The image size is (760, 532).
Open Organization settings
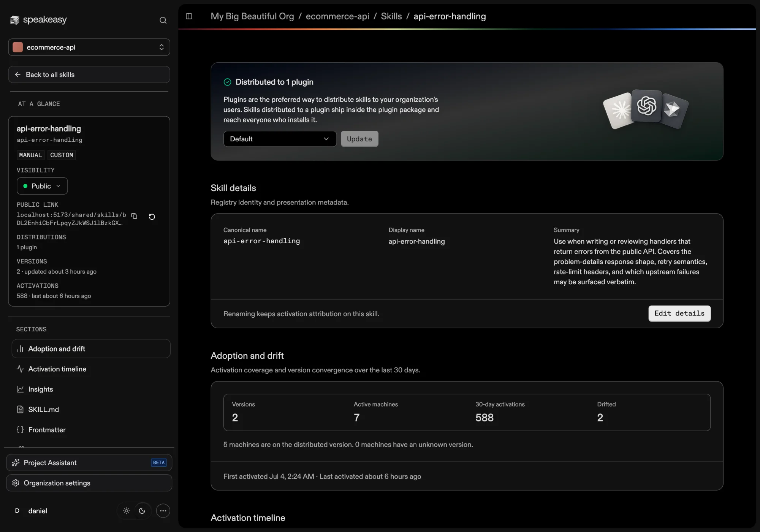tap(89, 483)
